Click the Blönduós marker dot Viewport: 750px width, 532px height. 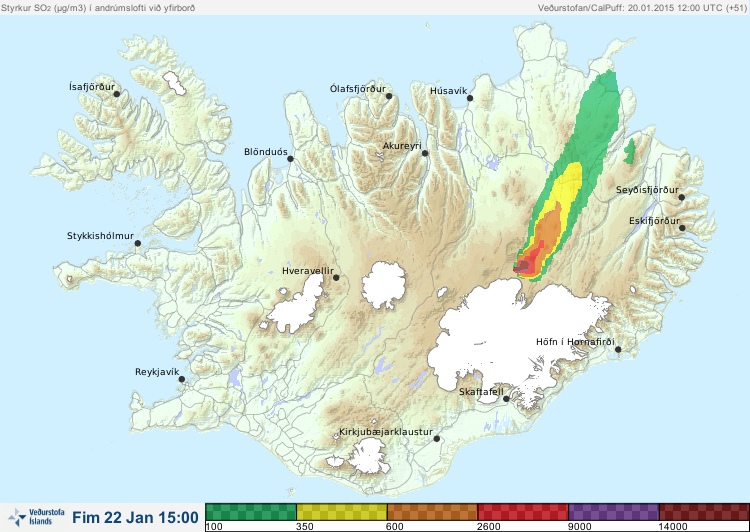pyautogui.click(x=290, y=159)
